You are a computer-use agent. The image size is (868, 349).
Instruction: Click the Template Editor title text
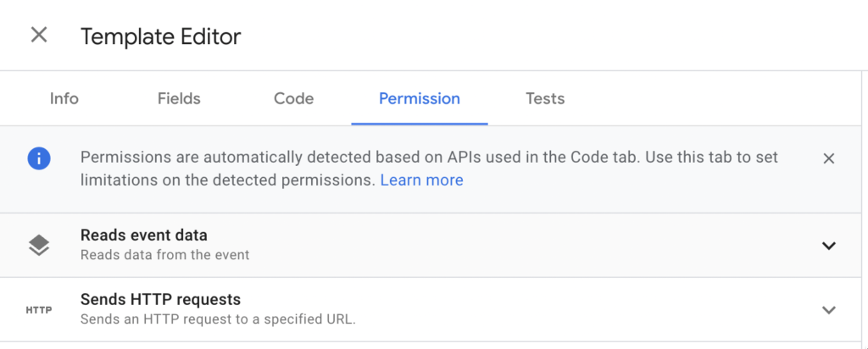coord(160,36)
